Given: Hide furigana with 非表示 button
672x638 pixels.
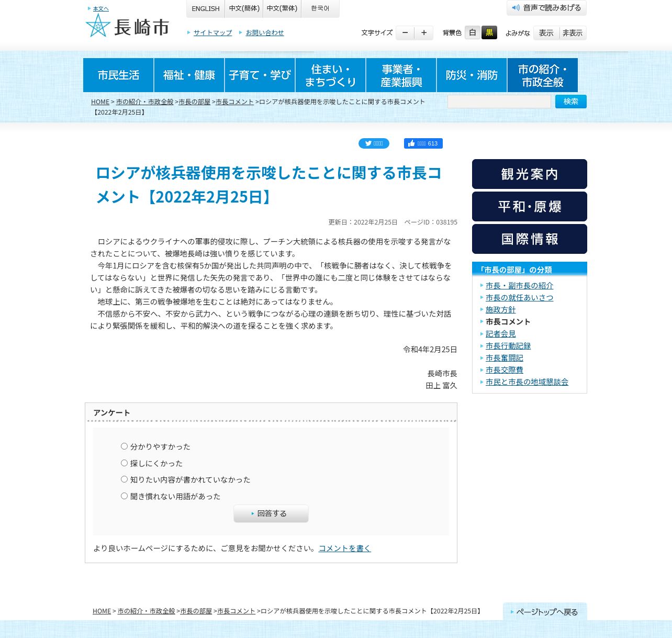Looking at the screenshot, I should (x=573, y=33).
